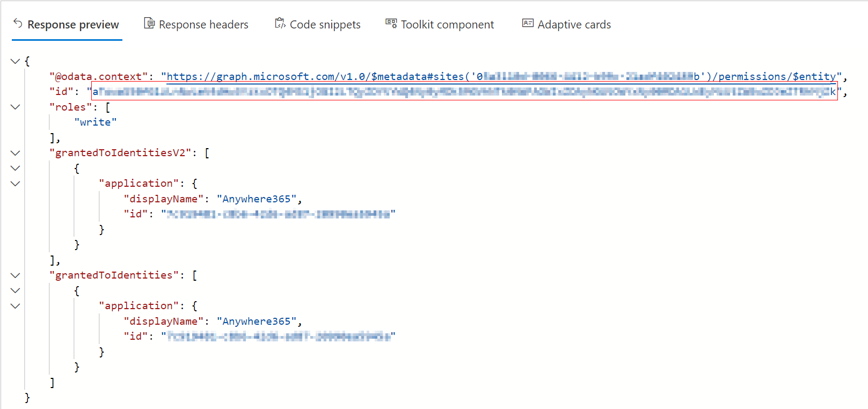Viewport: 868px width, 409px height.
Task: Fold the "grantedToIdentities" array
Action: 16,275
